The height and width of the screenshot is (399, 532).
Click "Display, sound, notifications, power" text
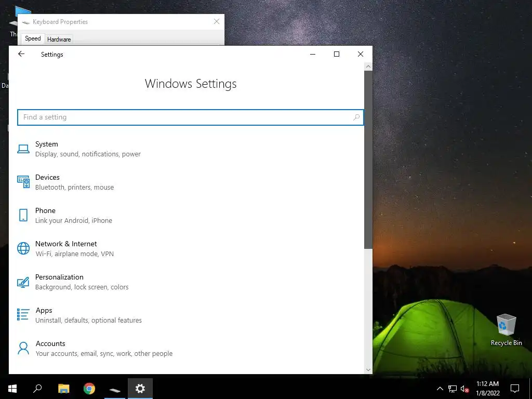pyautogui.click(x=88, y=154)
